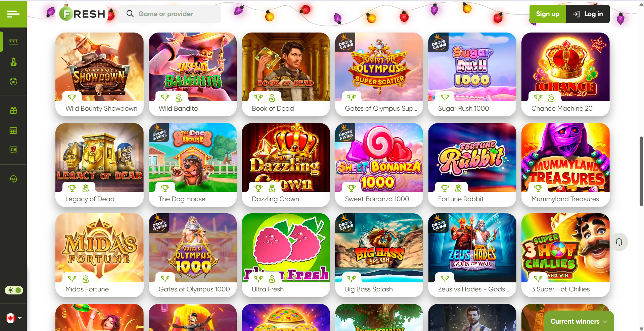Open the live dealer sidebar icon
This screenshot has width=644, height=331.
13,62
